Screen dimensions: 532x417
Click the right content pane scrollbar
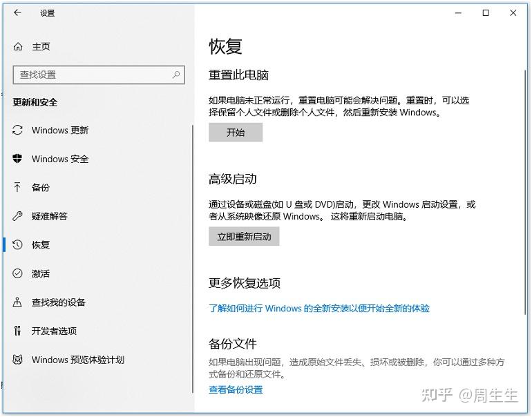526,191
